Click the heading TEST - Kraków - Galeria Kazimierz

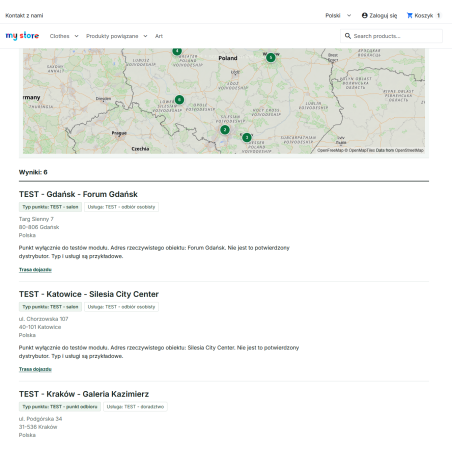84,394
